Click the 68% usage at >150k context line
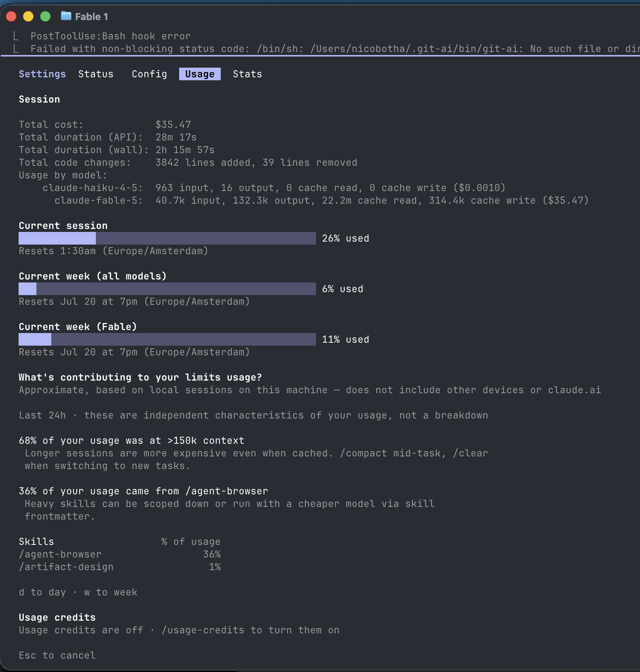 click(132, 440)
